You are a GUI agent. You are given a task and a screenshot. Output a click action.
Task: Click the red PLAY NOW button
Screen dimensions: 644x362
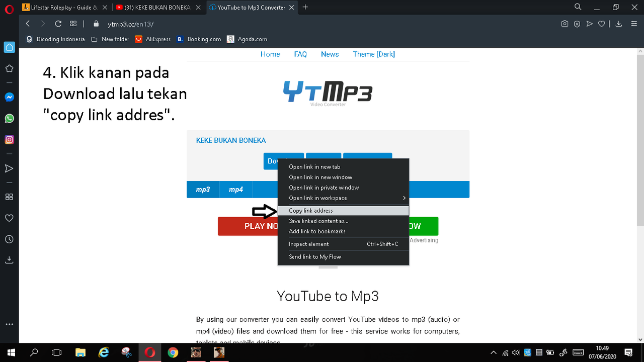point(248,226)
